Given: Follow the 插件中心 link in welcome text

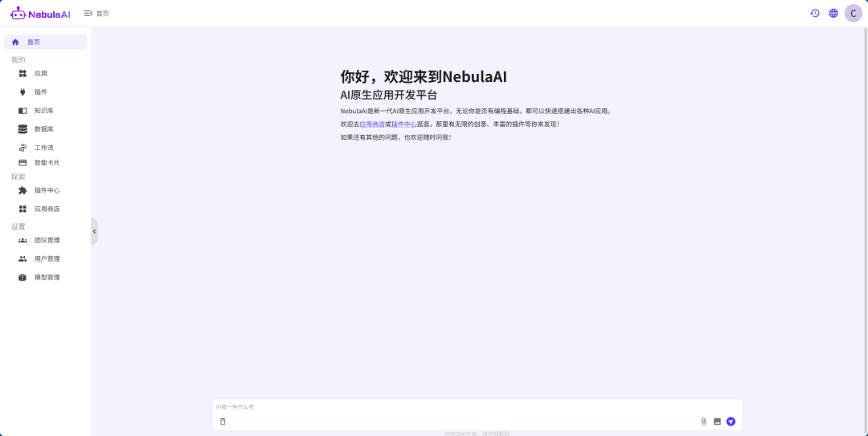Looking at the screenshot, I should point(404,124).
